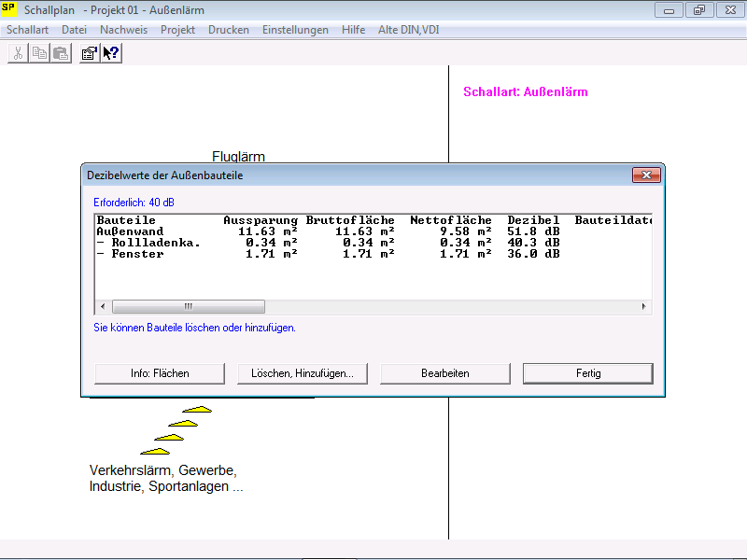
Task: Click the Fertig button
Action: point(588,373)
